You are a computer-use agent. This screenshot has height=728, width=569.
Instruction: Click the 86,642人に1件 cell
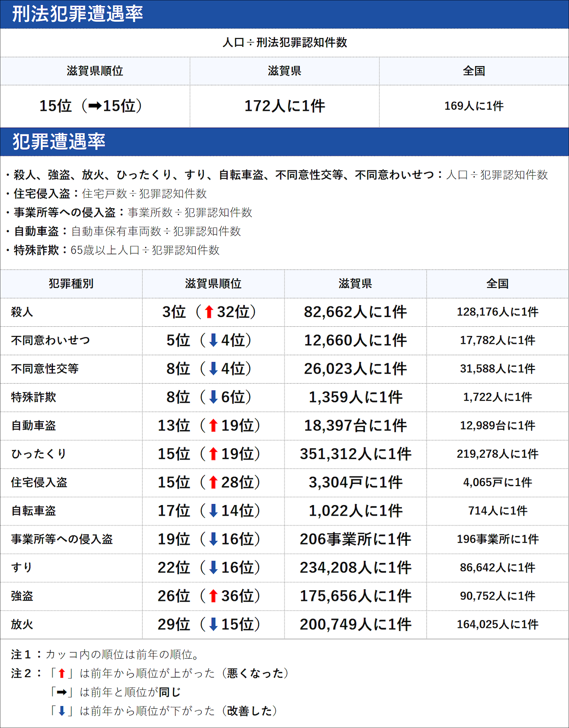(498, 568)
